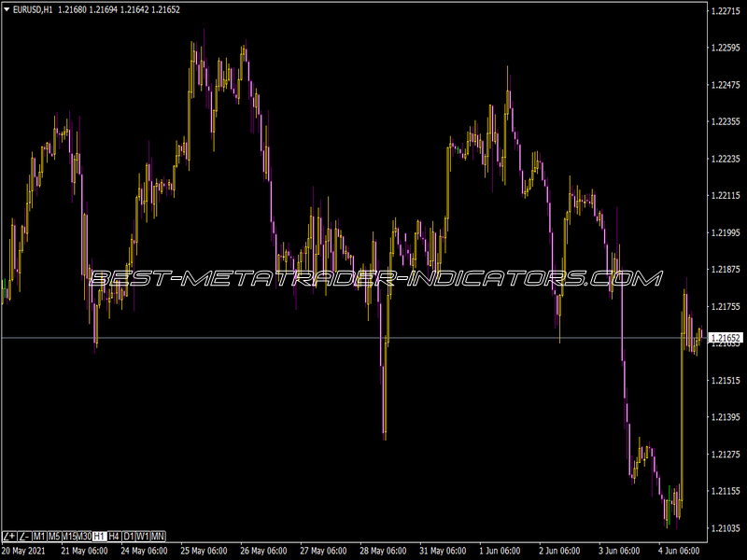Click the 24 May 06:00 time label

click(x=144, y=551)
